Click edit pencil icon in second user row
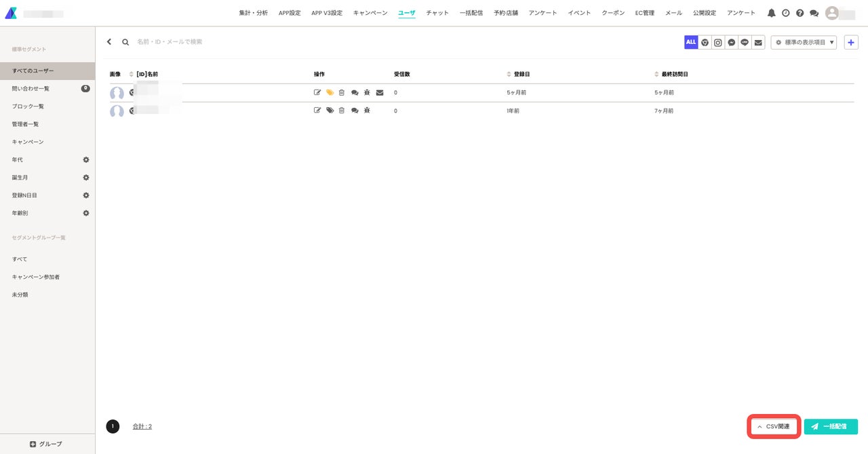 pyautogui.click(x=317, y=110)
